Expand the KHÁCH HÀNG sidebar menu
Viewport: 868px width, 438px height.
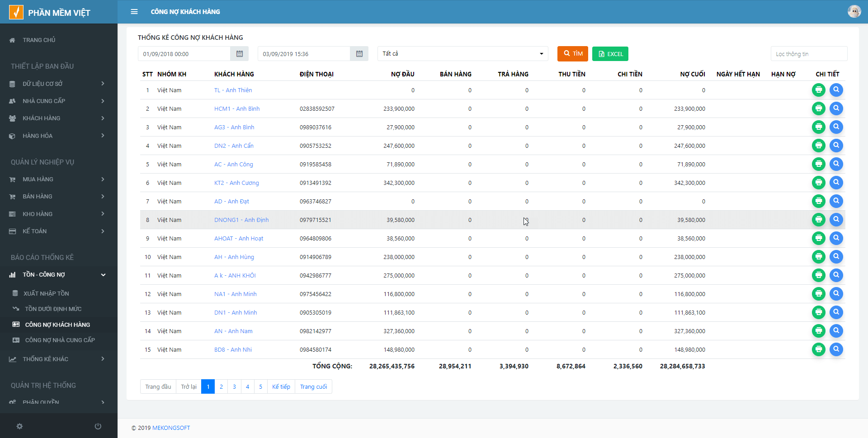pyautogui.click(x=59, y=118)
